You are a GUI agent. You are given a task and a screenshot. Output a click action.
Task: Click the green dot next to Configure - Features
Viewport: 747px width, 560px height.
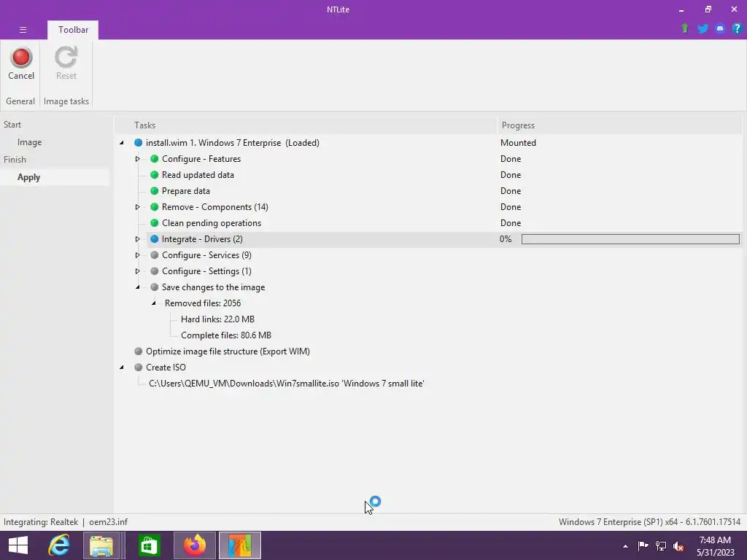155,159
